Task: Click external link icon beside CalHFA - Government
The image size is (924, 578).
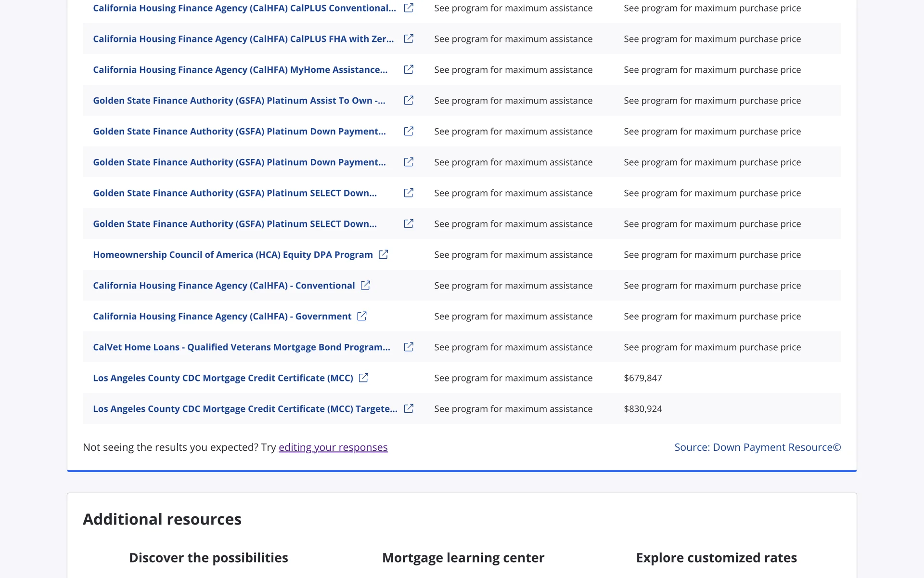Action: 362,316
